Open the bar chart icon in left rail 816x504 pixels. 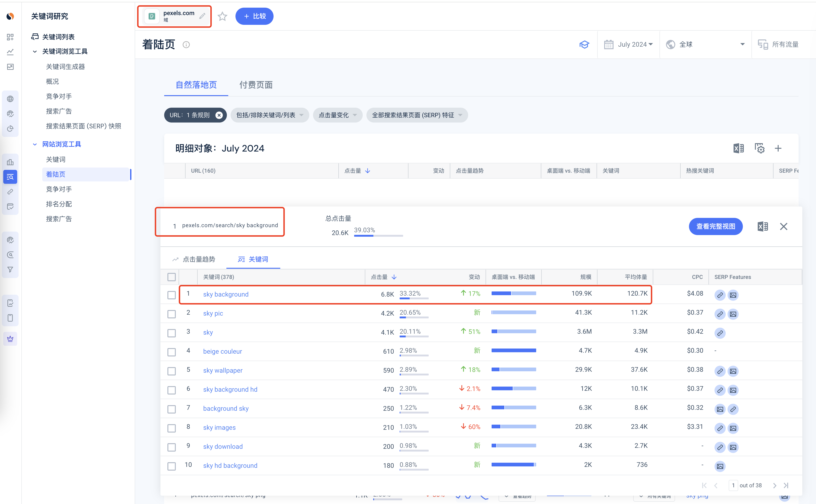pos(10,162)
